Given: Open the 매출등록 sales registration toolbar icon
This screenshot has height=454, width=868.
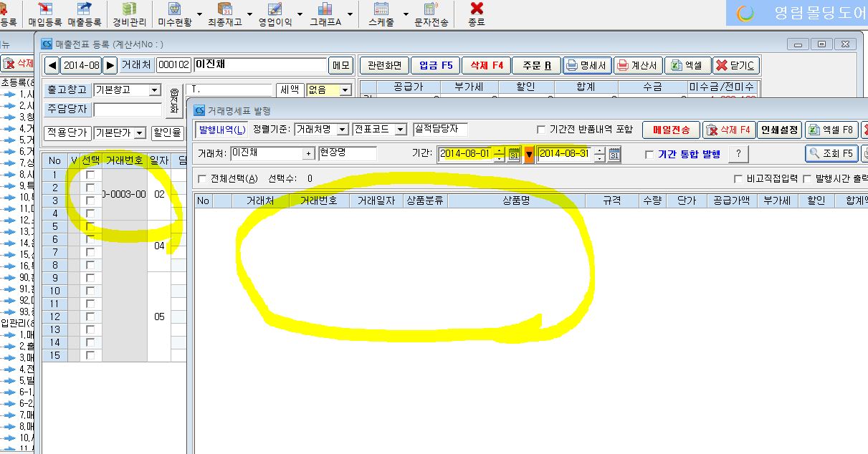Looking at the screenshot, I should coord(84,14).
